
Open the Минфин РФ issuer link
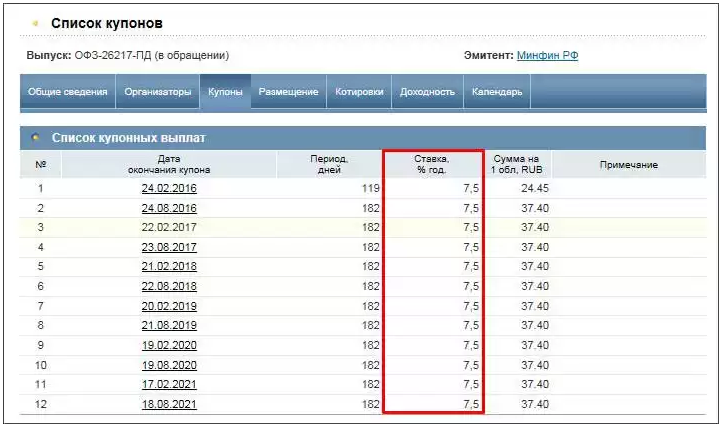coord(547,55)
